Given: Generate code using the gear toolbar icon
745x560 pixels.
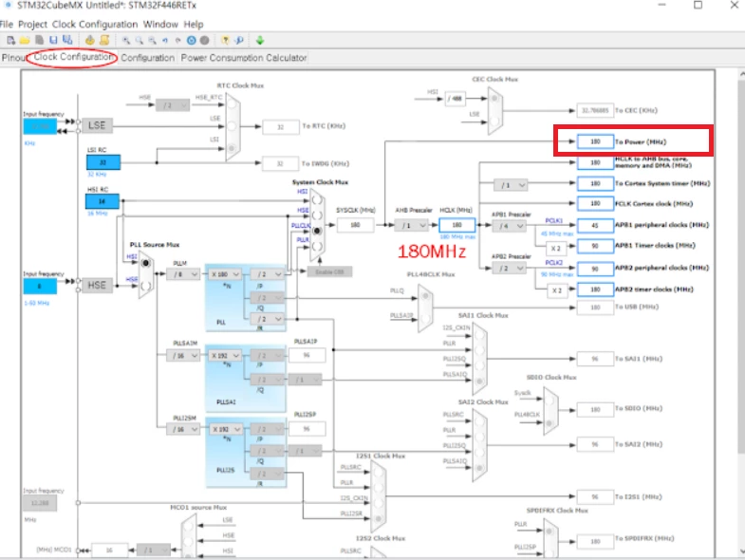Looking at the screenshot, I should (90, 41).
